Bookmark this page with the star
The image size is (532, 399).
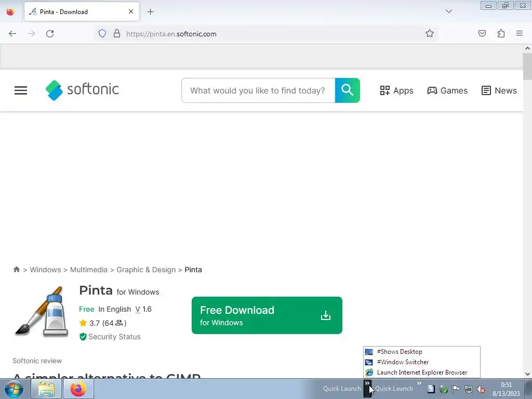[430, 33]
